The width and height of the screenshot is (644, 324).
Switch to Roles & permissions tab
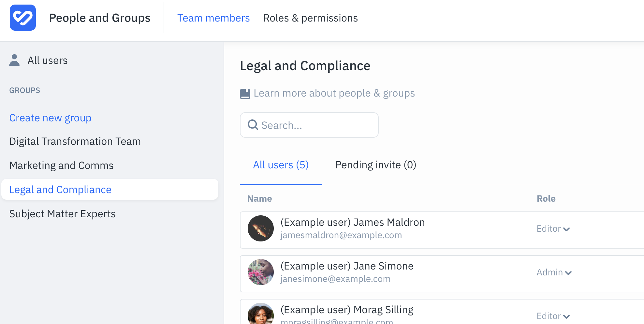pyautogui.click(x=311, y=18)
